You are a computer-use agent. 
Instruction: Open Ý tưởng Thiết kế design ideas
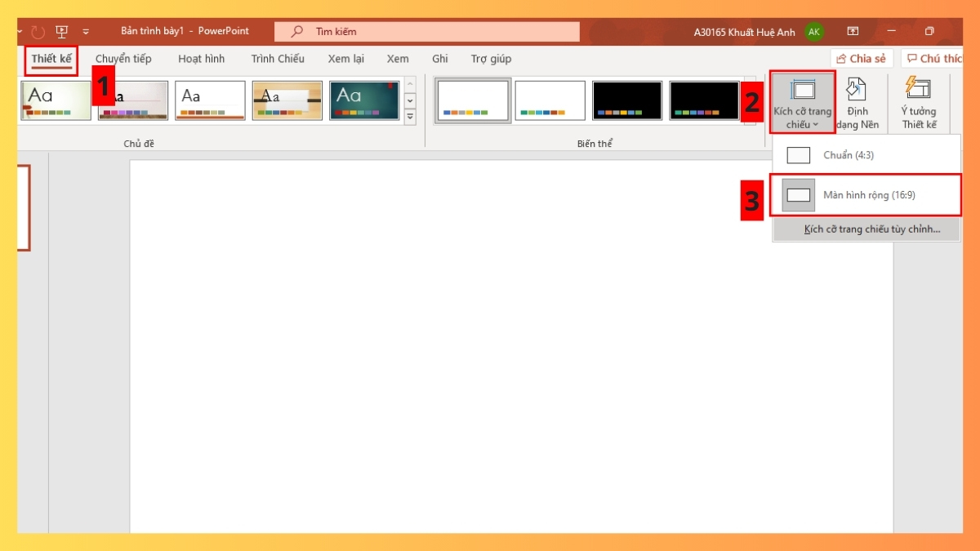pos(919,103)
